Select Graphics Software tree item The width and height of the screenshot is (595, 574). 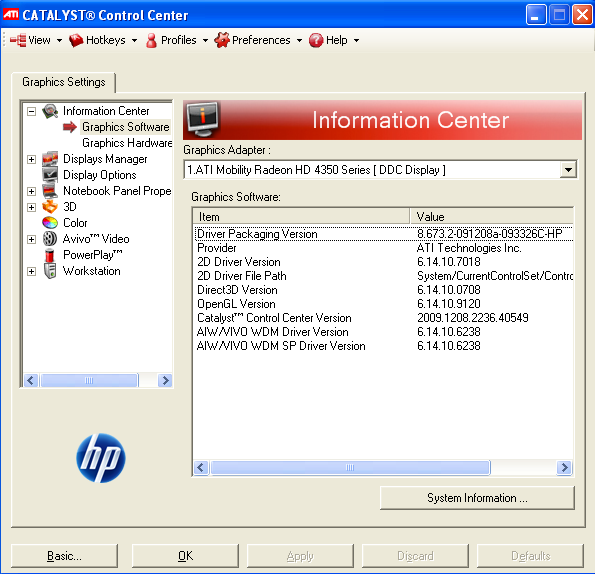(126, 127)
